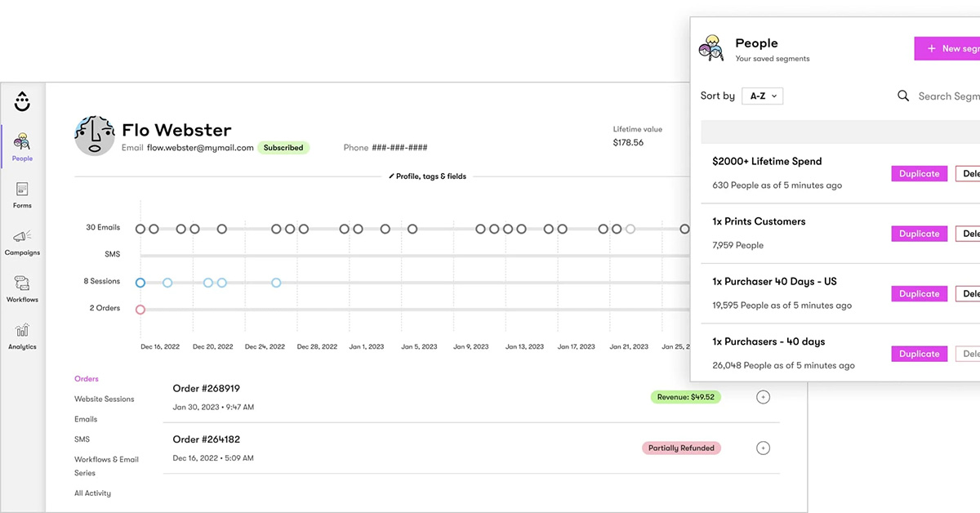Screen dimensions: 980x513
Task: Expand Order #268919 details
Action: pyautogui.click(x=763, y=397)
